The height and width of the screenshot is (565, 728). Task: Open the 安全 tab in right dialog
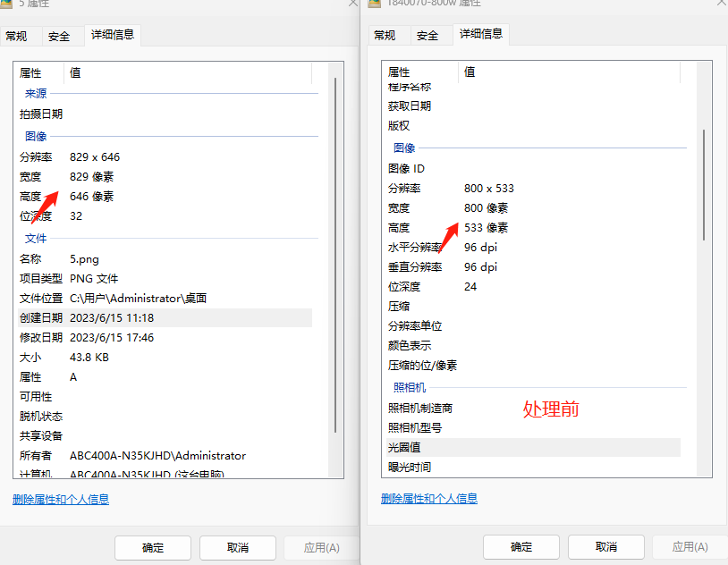coord(428,36)
